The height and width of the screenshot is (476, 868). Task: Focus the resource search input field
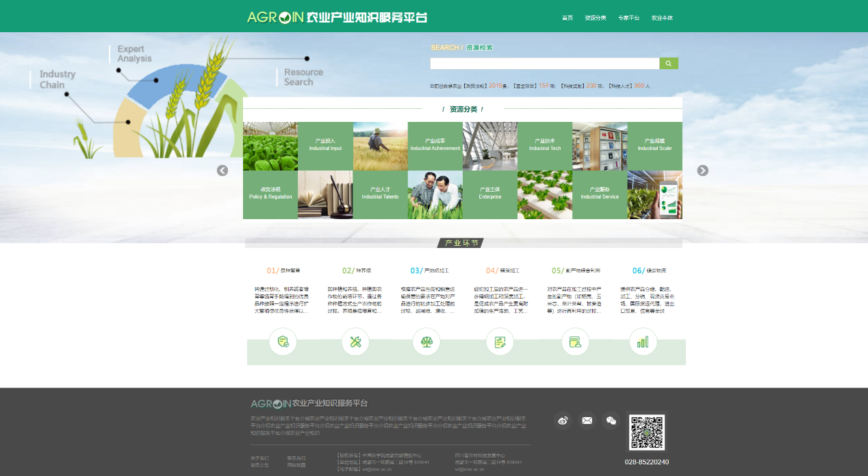click(x=544, y=64)
